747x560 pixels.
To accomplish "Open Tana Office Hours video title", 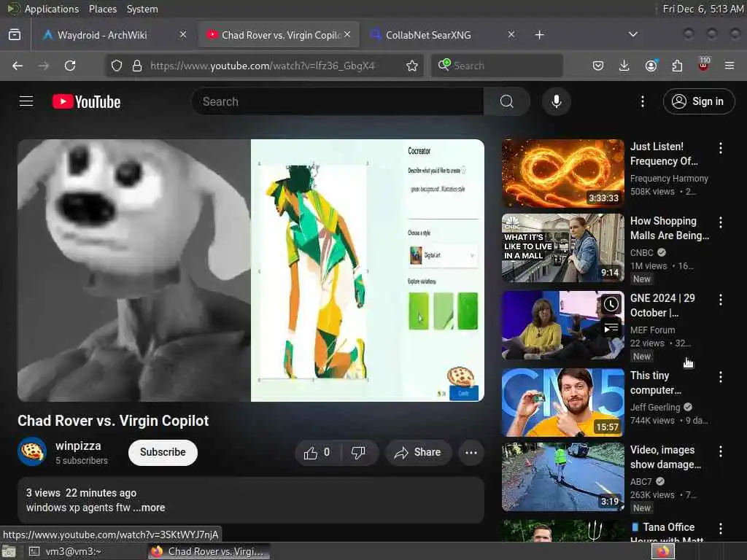I will coord(668,533).
